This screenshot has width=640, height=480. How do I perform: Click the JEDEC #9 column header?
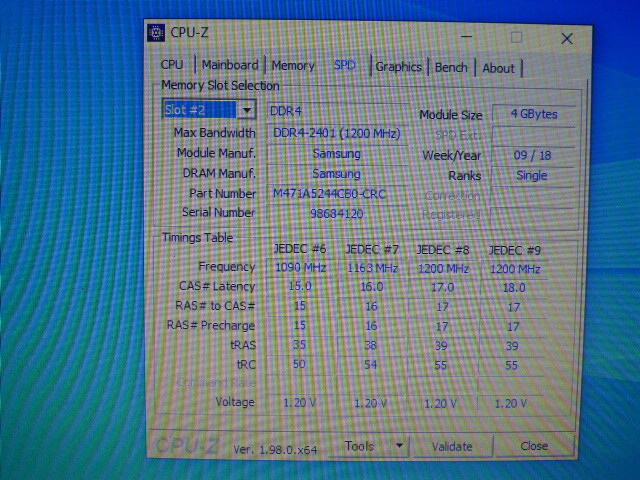[515, 250]
